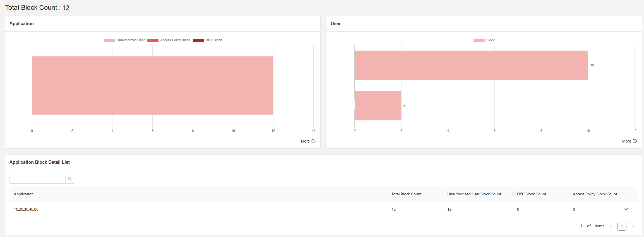Click the user bar with value 10
Screen dimensions: 644x237
(x=471, y=65)
